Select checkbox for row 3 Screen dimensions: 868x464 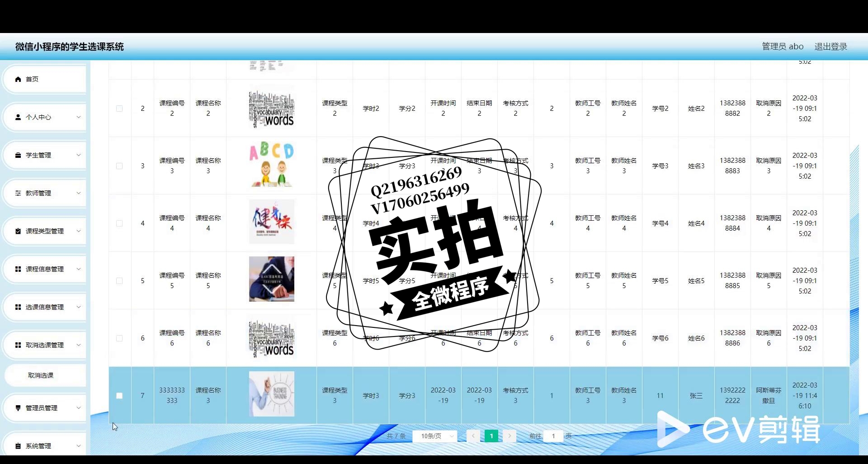[x=119, y=166]
